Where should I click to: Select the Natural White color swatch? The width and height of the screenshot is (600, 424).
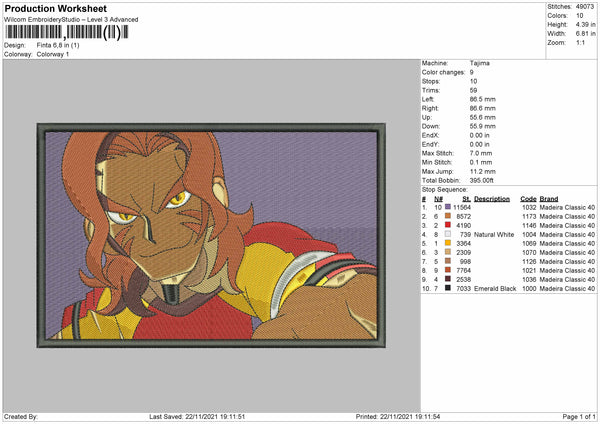point(448,234)
